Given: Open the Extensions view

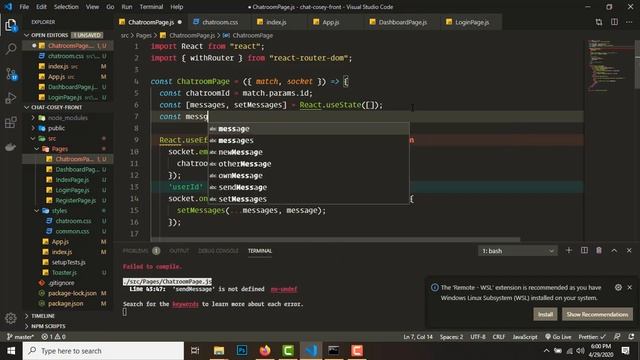Looking at the screenshot, I should [11, 122].
